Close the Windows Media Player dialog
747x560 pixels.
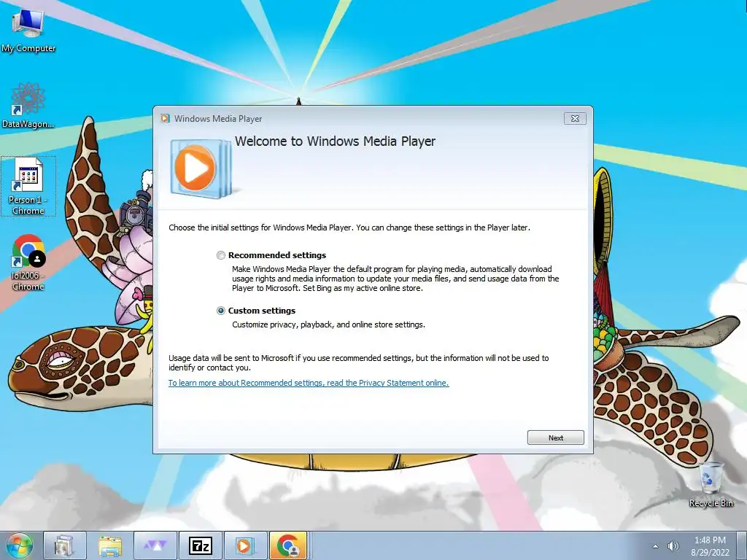pyautogui.click(x=575, y=119)
